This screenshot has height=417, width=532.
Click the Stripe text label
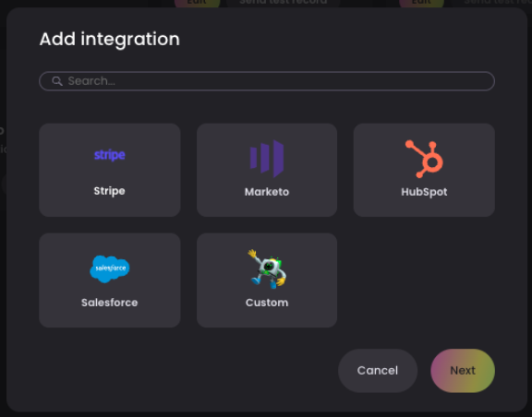(109, 191)
